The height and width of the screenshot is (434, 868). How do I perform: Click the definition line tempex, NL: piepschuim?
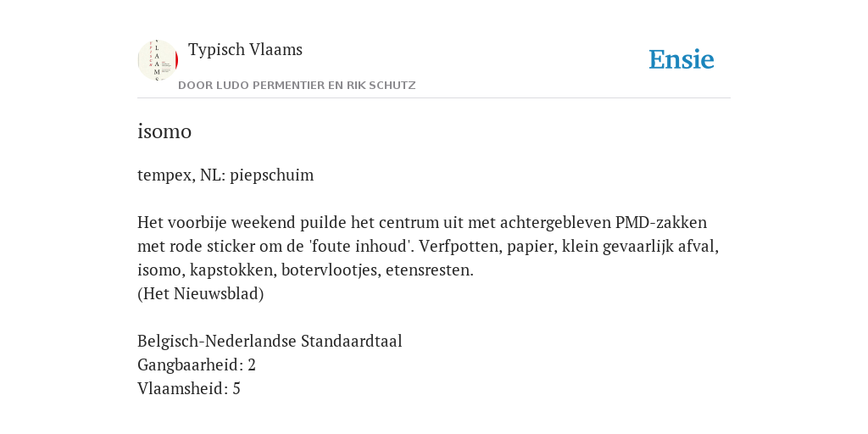[225, 175]
